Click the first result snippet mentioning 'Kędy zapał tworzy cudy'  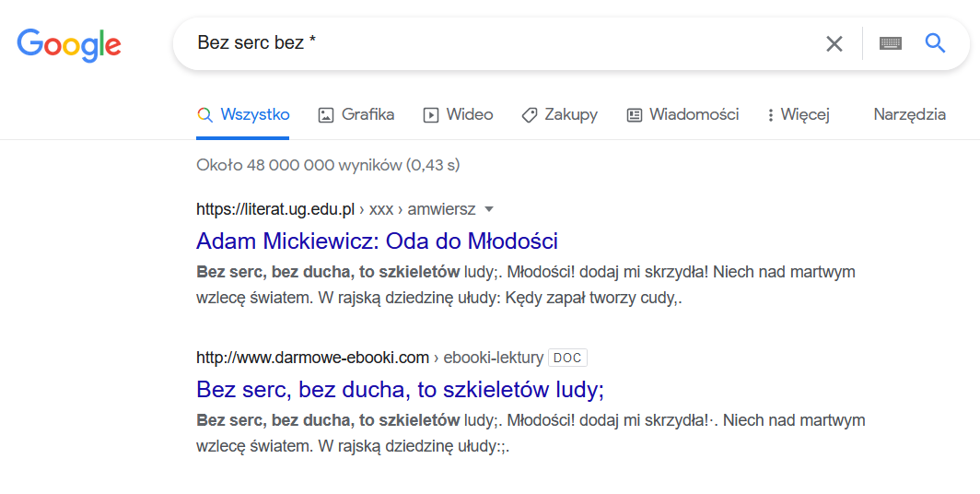coord(526,285)
